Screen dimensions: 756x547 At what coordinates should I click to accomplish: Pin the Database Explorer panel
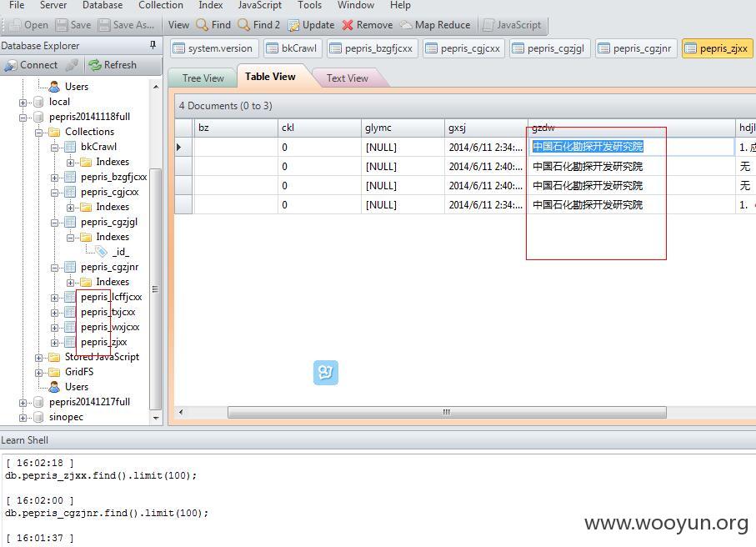pos(153,45)
